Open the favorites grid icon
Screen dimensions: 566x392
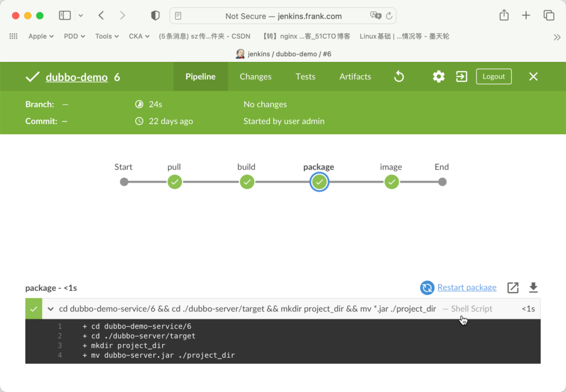(x=13, y=36)
